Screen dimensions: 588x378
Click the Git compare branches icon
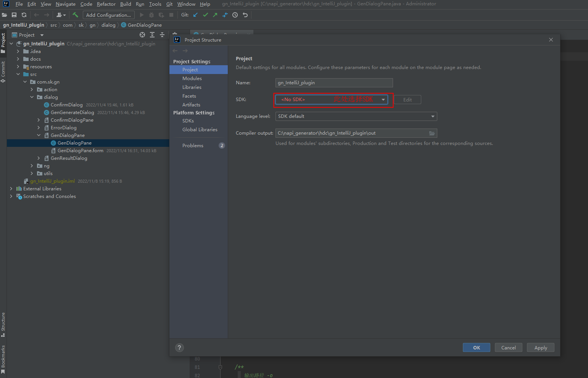pyautogui.click(x=225, y=15)
